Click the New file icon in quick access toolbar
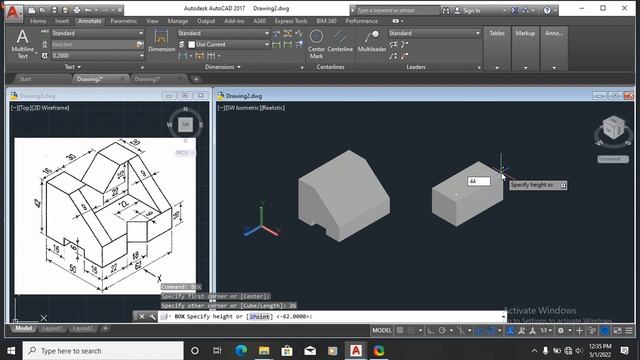Viewport: 640px width, 360px height. [x=31, y=10]
